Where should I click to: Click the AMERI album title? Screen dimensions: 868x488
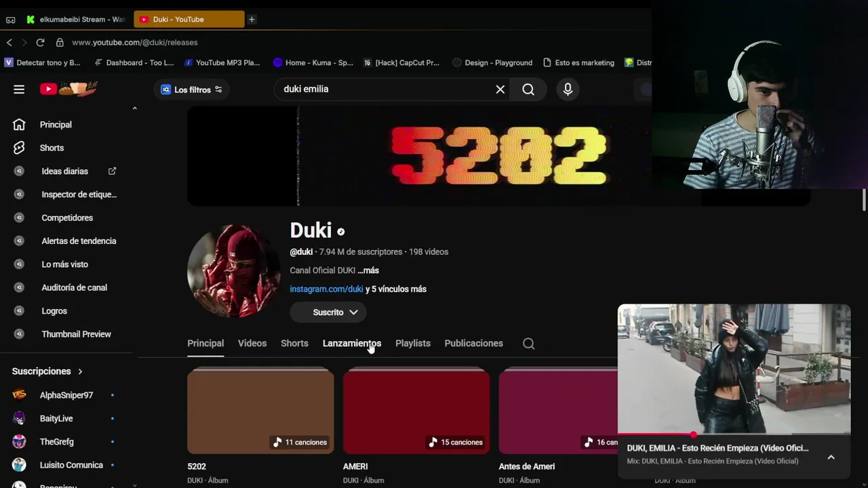[355, 466]
